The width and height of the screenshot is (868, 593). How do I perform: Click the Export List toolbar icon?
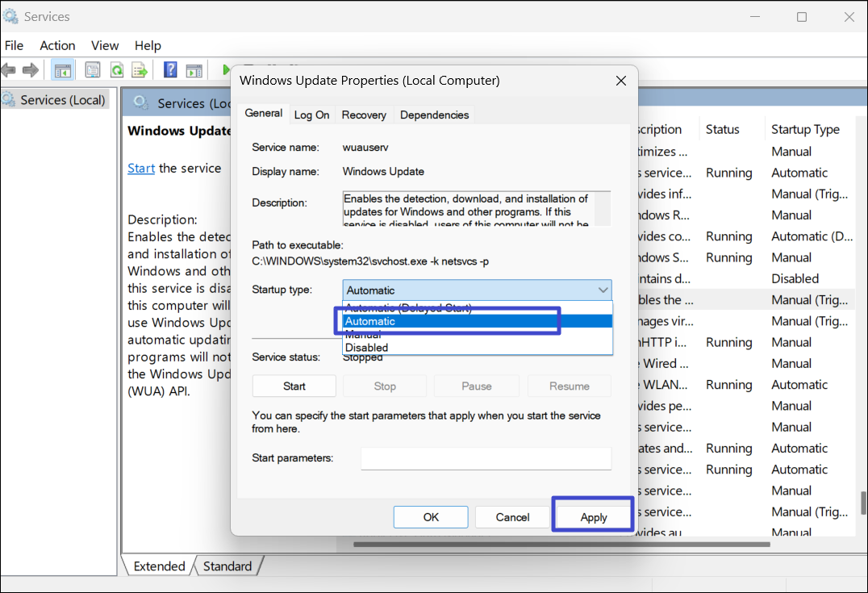[140, 70]
